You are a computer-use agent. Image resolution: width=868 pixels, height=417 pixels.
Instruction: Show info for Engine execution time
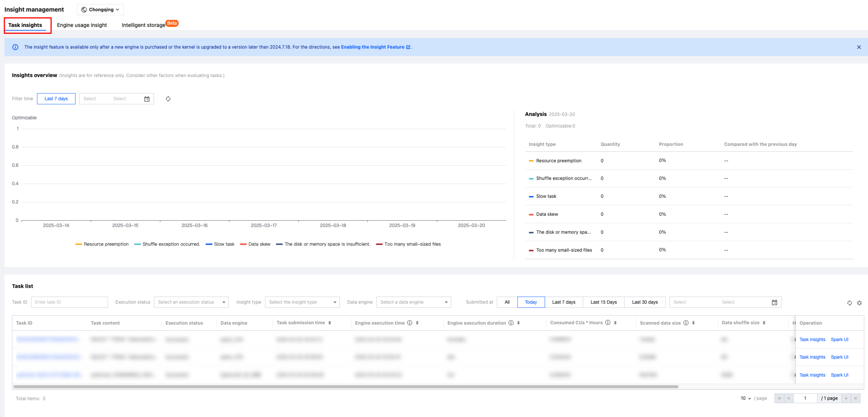coord(410,323)
